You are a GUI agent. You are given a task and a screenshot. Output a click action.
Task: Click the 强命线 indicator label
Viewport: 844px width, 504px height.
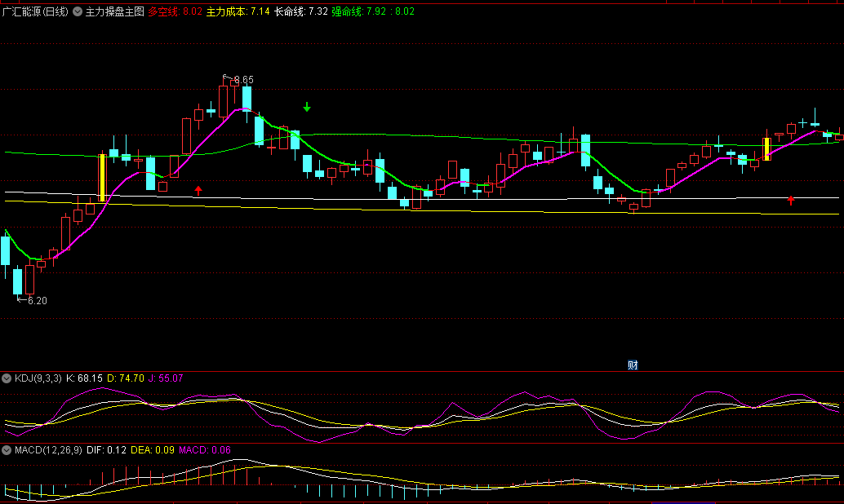coord(348,12)
